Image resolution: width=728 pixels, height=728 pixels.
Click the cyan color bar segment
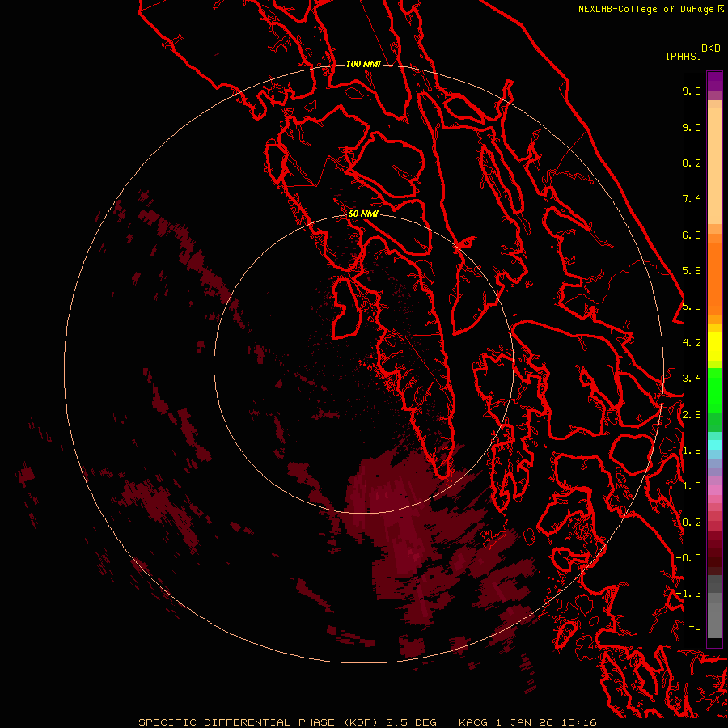tap(714, 445)
